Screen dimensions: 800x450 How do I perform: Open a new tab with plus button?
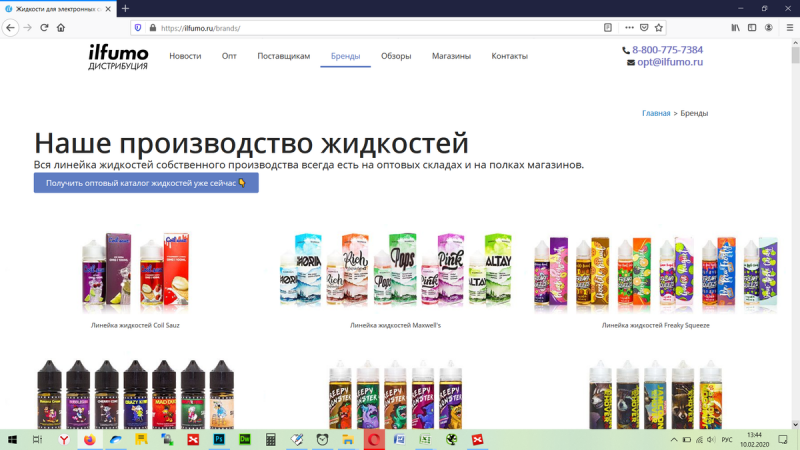tap(126, 9)
